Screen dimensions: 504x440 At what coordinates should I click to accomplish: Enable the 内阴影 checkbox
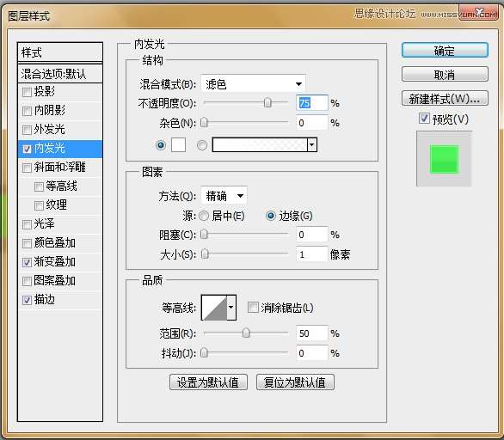27,111
